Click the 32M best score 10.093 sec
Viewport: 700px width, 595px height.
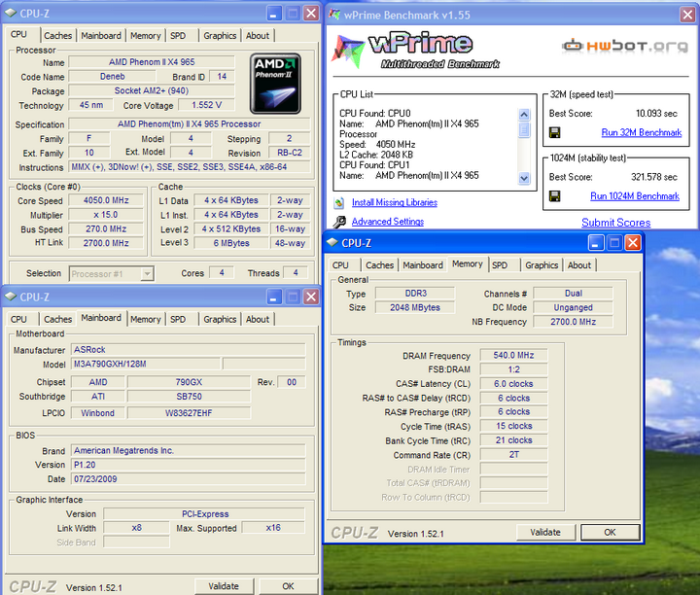coord(656,114)
